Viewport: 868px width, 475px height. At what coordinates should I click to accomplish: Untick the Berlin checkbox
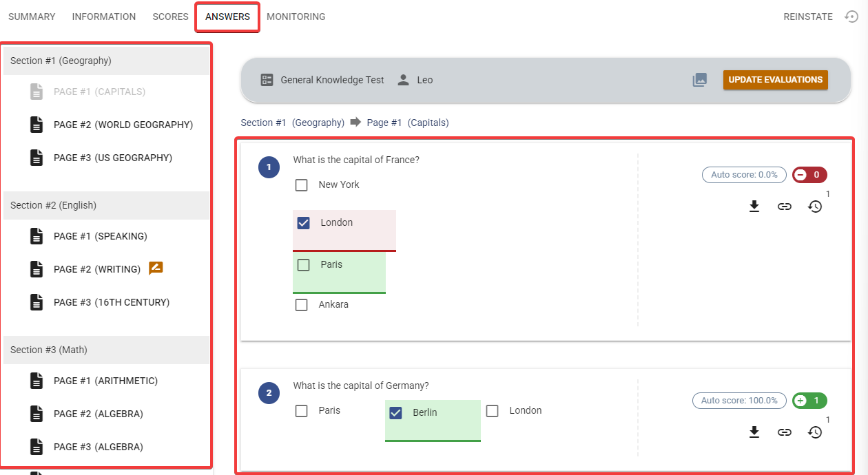pos(395,413)
